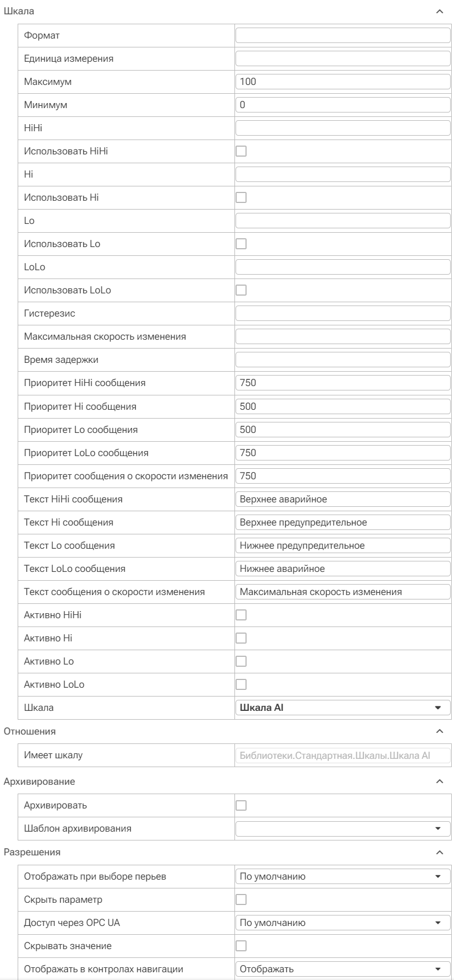The height and width of the screenshot is (980, 454).
Task: Open the Доступ через OPC UA dropdown
Action: point(343,923)
